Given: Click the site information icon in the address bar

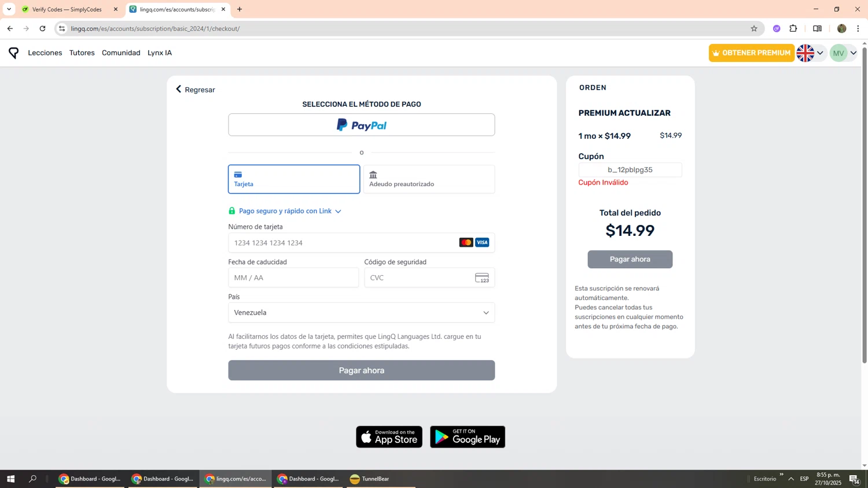Looking at the screenshot, I should 62,28.
